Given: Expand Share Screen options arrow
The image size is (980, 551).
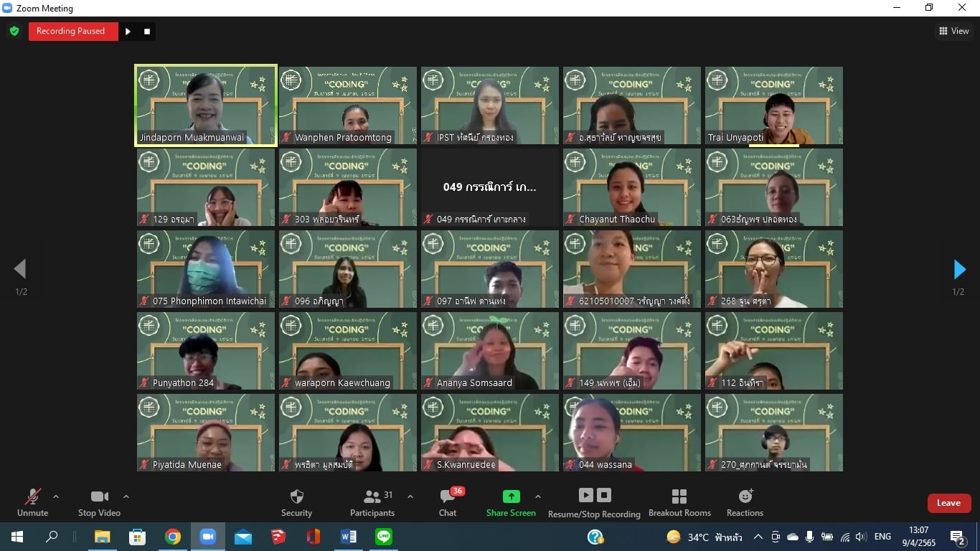Looking at the screenshot, I should 538,496.
